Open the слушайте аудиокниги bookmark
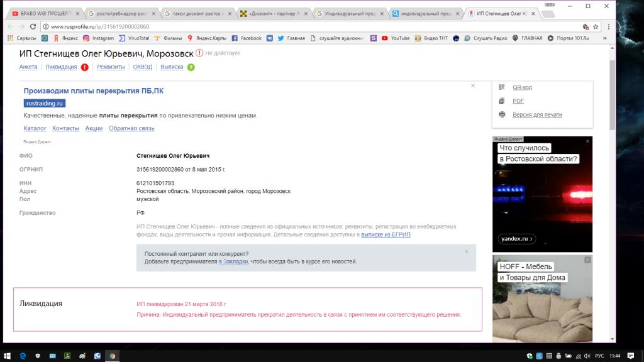Viewport: 644px width, 362px height. pos(337,38)
